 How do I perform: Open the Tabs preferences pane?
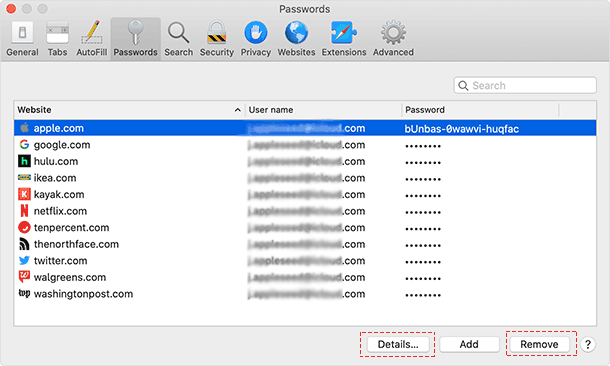point(57,39)
